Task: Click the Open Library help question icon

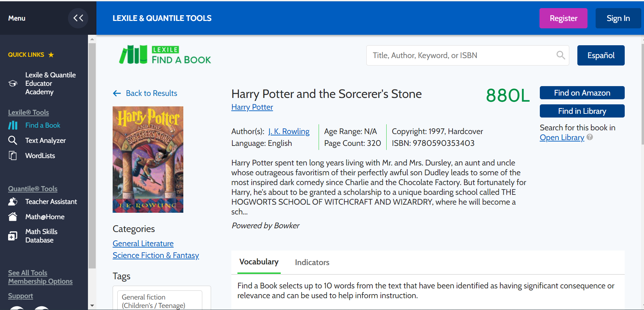Action: [x=590, y=137]
